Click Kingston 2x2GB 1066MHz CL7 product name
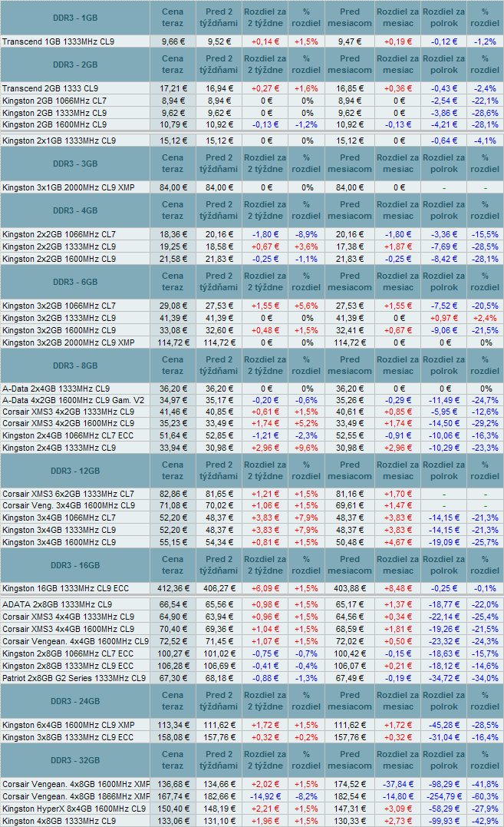This screenshot has height=827, width=504. [59, 235]
